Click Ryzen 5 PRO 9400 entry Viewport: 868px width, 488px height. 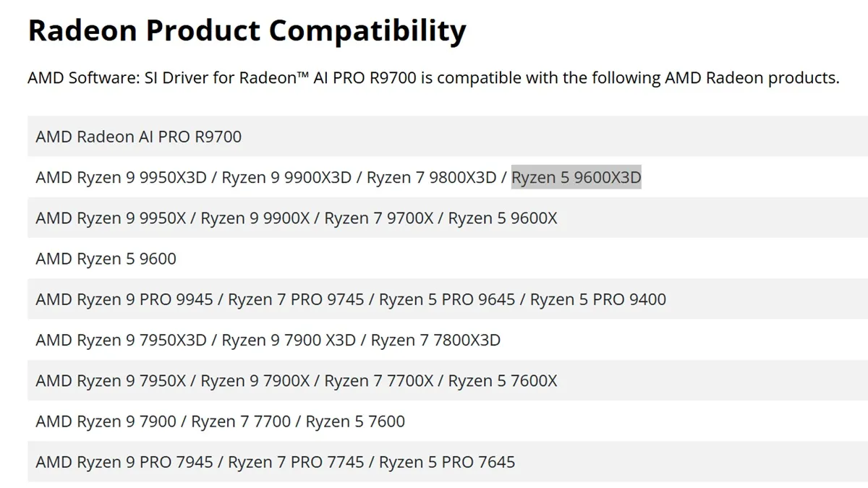point(598,299)
